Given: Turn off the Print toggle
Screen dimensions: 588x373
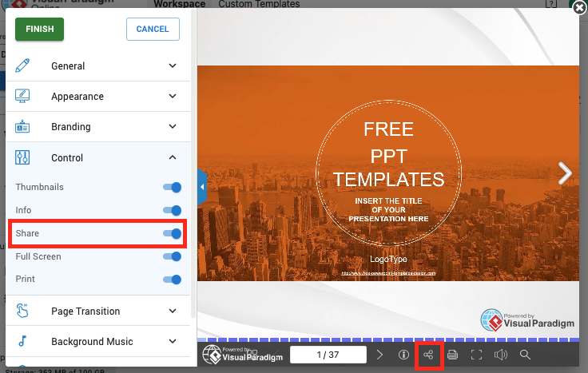Looking at the screenshot, I should click(172, 280).
